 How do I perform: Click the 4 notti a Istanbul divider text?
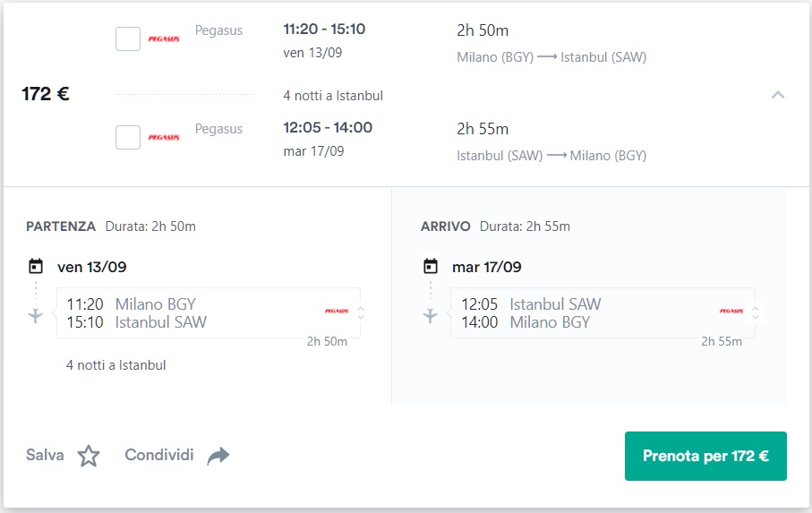click(x=333, y=96)
